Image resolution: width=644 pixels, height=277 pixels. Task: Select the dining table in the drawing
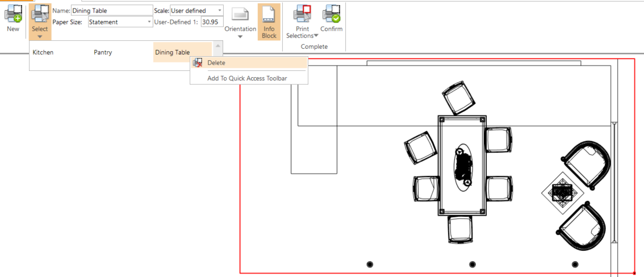pos(462,165)
